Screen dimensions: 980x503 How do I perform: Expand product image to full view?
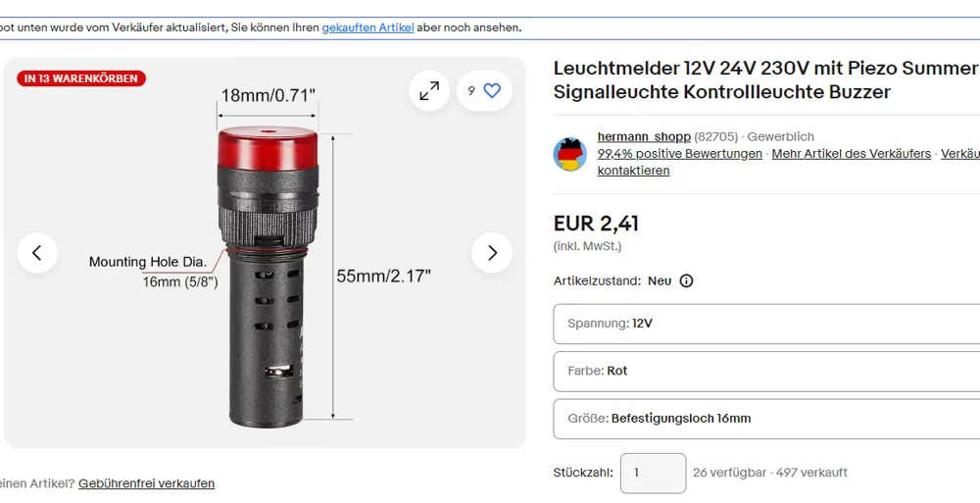[429, 91]
